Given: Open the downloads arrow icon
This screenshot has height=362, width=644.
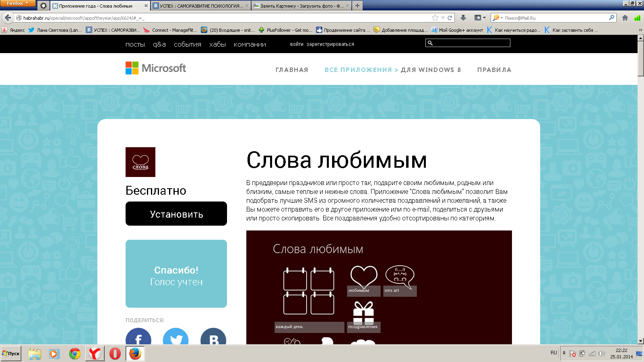Looking at the screenshot, I should coord(463,18).
